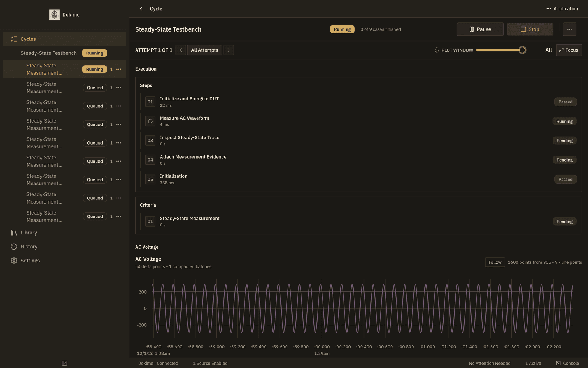
Task: Click the All label beside the plot window slider
Action: point(549,50)
